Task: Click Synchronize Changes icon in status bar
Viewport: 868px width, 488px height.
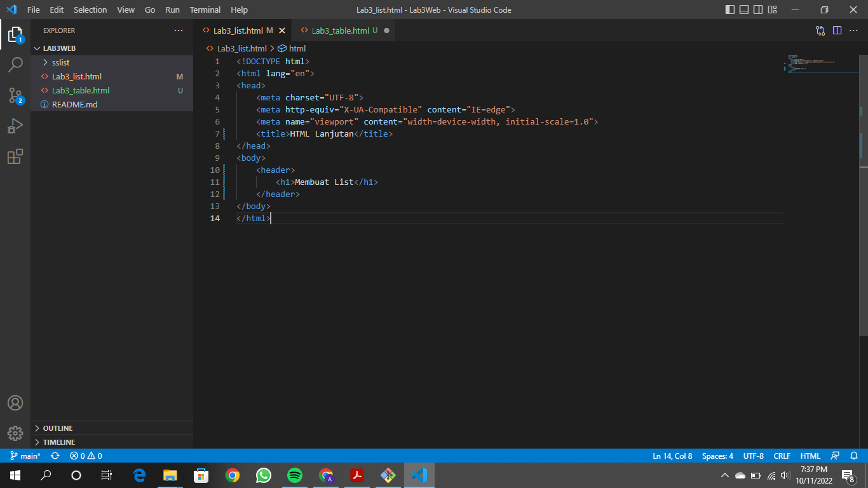Action: pos(55,456)
